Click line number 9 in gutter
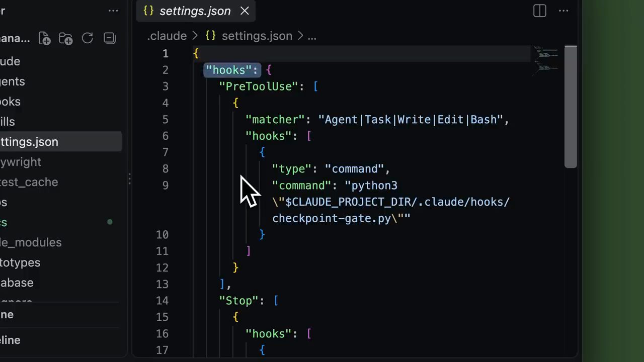This screenshot has width=644, height=362. pyautogui.click(x=166, y=186)
